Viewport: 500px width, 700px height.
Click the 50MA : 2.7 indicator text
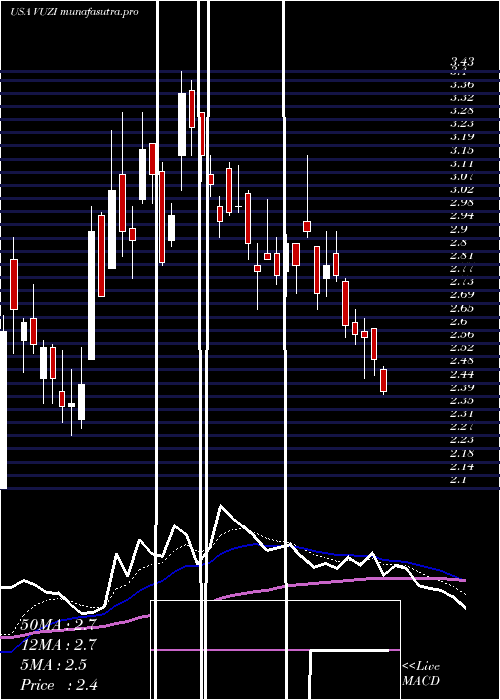58,625
